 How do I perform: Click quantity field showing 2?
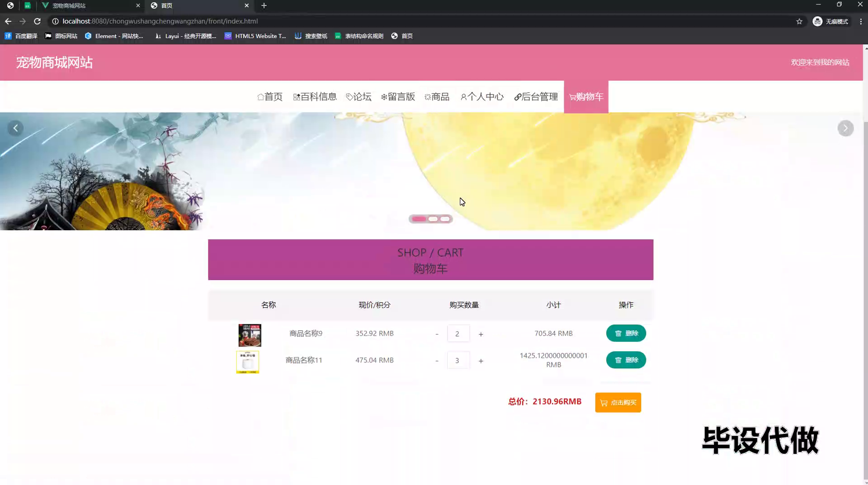click(458, 333)
